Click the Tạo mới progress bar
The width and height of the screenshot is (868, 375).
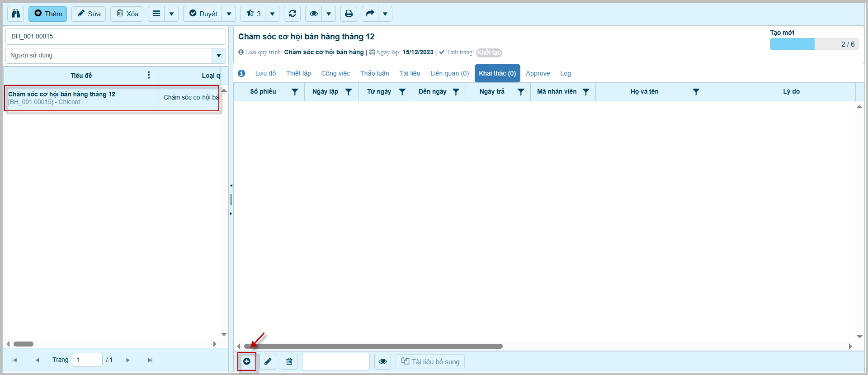814,44
